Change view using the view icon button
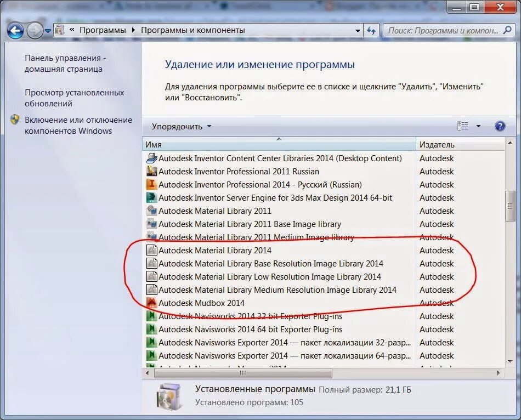Viewport: 521px width, 420px height. click(x=462, y=126)
